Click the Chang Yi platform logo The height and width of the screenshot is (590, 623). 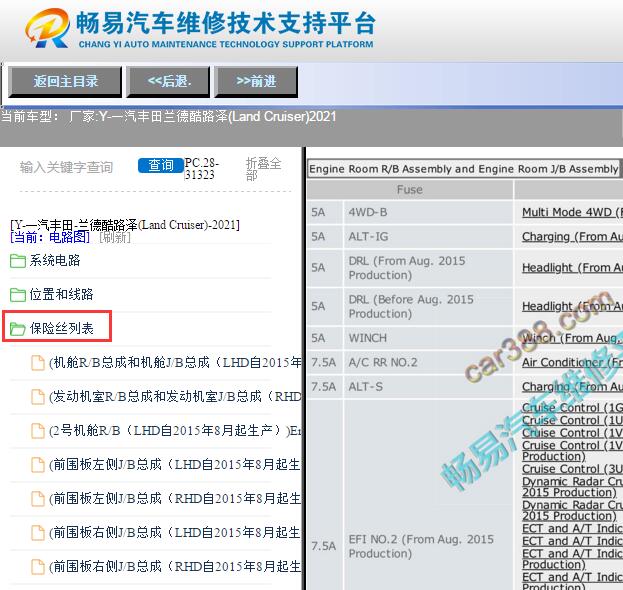201,29
